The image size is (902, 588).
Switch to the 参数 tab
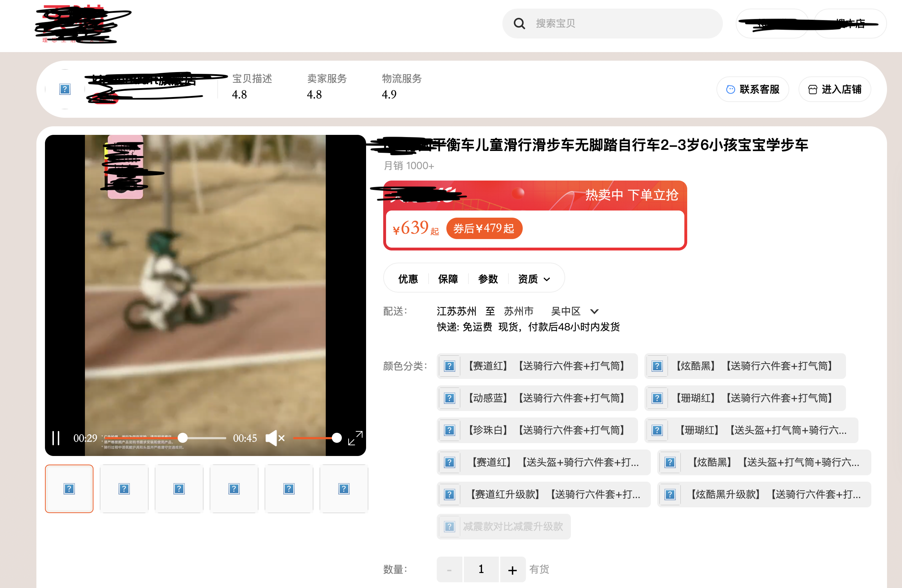[488, 279]
